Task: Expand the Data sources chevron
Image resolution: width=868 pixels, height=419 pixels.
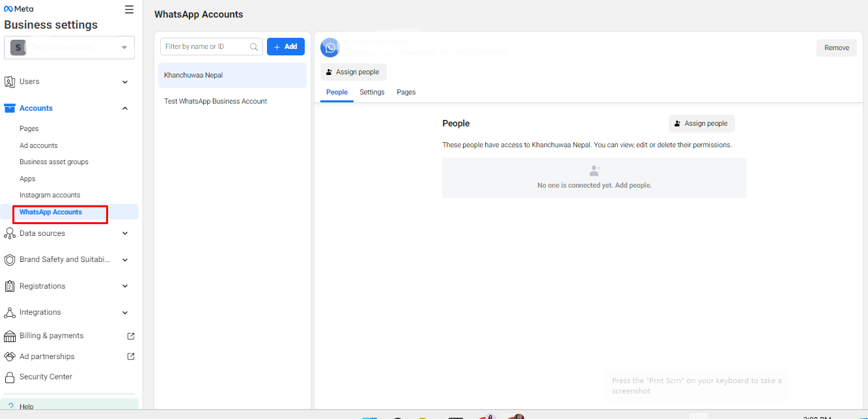Action: (x=125, y=233)
